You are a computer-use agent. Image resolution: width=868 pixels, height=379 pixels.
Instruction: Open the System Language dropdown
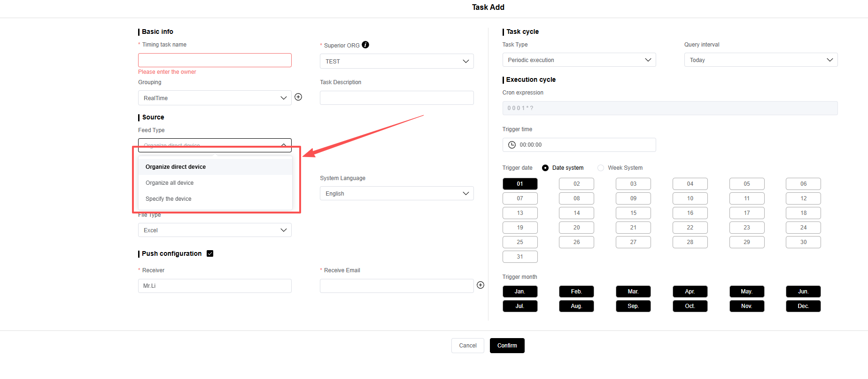[x=396, y=194]
